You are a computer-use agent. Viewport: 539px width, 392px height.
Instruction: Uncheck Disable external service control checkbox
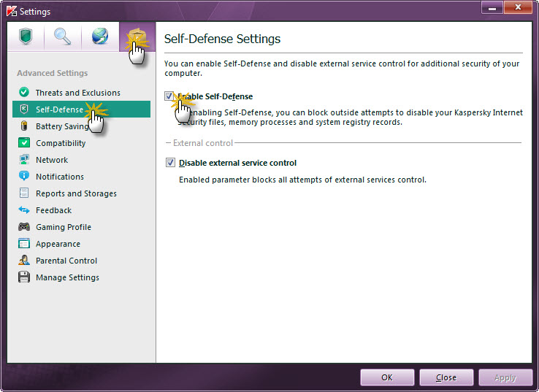click(170, 163)
